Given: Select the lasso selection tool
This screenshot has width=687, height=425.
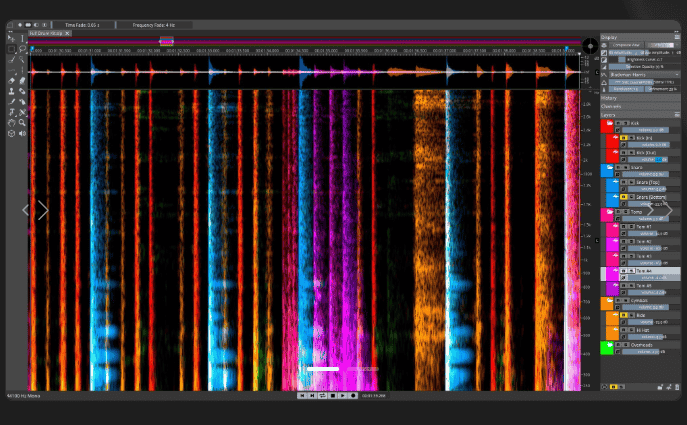Looking at the screenshot, I should point(22,49).
